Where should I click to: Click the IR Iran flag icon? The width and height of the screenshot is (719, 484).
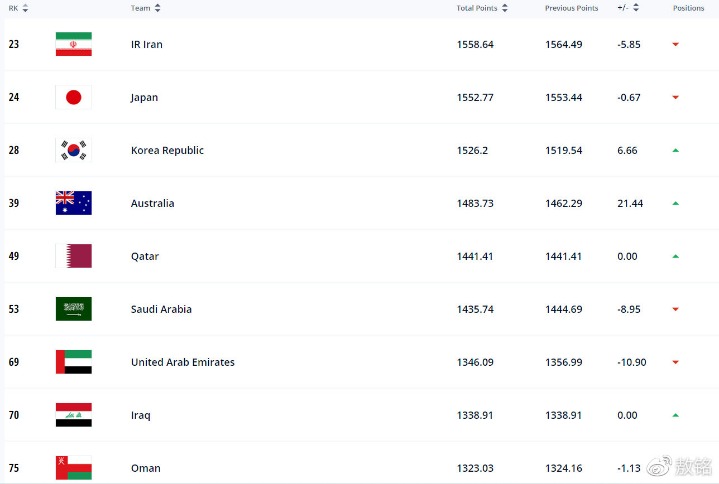[x=73, y=44]
